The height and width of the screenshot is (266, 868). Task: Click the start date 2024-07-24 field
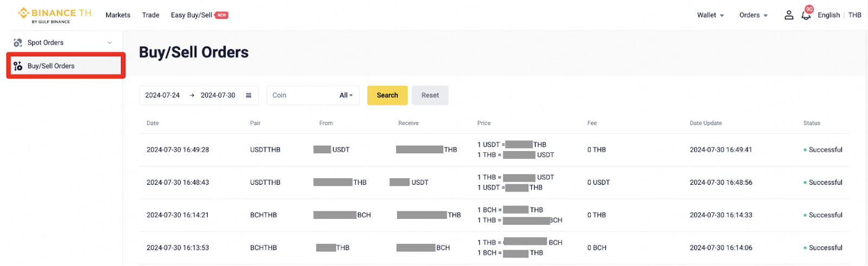click(162, 95)
